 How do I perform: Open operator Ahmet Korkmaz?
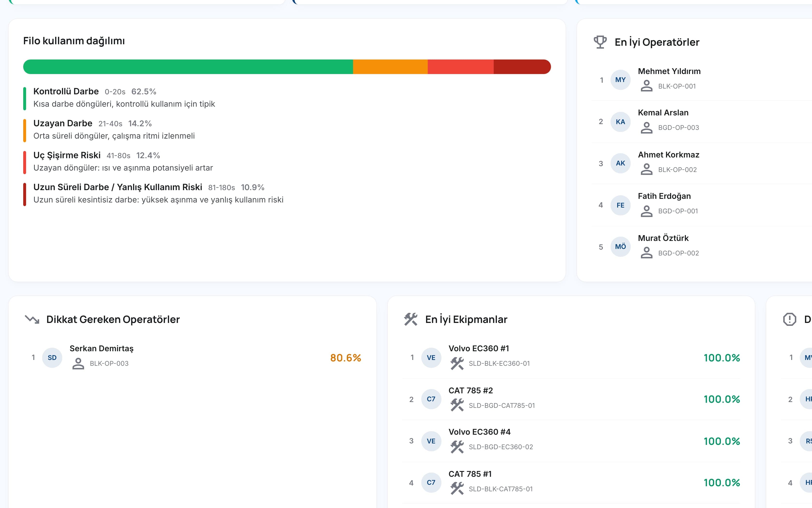pyautogui.click(x=668, y=155)
